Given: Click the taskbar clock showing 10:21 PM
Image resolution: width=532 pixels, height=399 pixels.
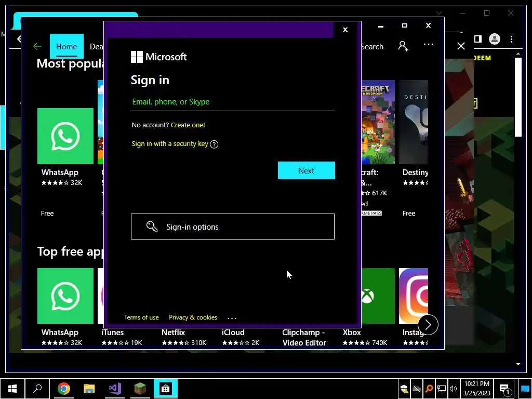Looking at the screenshot, I should pos(477,389).
